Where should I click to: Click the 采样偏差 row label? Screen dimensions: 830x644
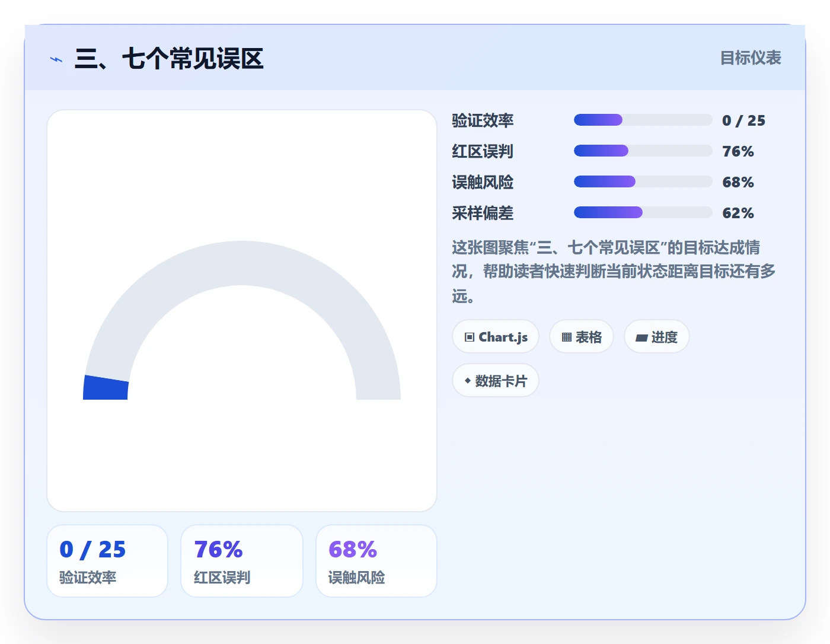tap(483, 213)
